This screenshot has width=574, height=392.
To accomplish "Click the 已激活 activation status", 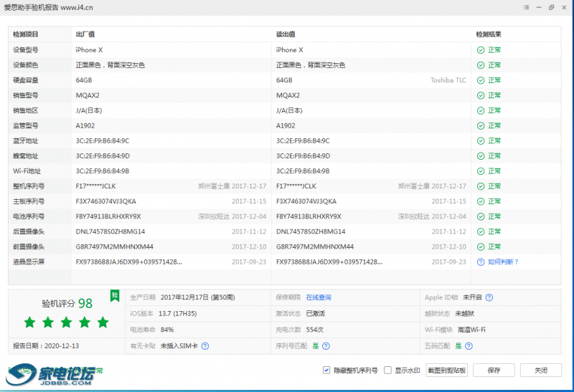I will 316,314.
